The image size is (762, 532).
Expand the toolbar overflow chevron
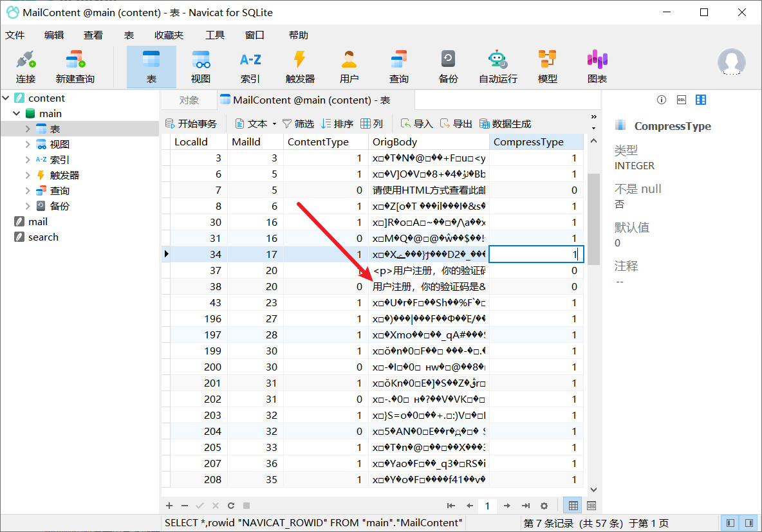[593, 116]
